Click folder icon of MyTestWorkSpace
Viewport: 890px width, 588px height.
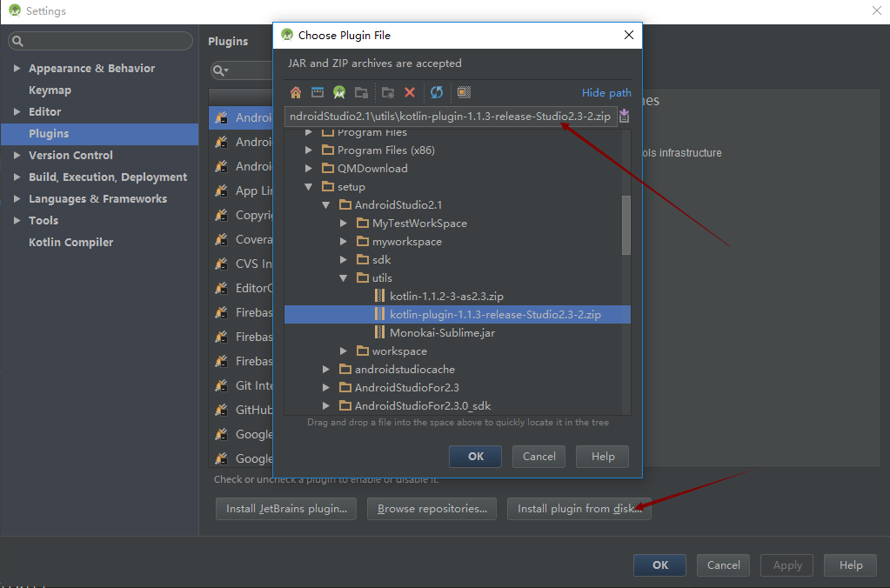point(363,223)
